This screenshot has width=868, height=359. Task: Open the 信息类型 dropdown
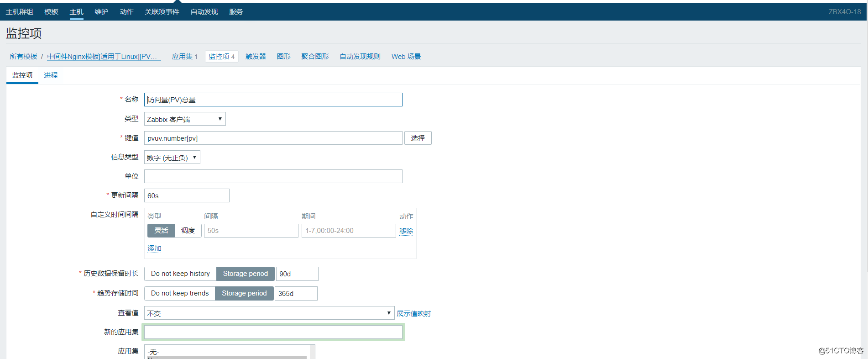click(x=172, y=157)
